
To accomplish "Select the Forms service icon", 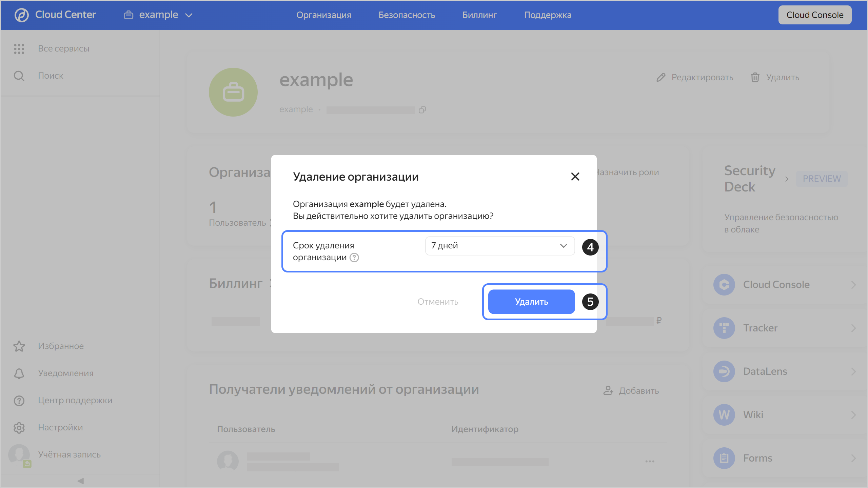I will (724, 458).
